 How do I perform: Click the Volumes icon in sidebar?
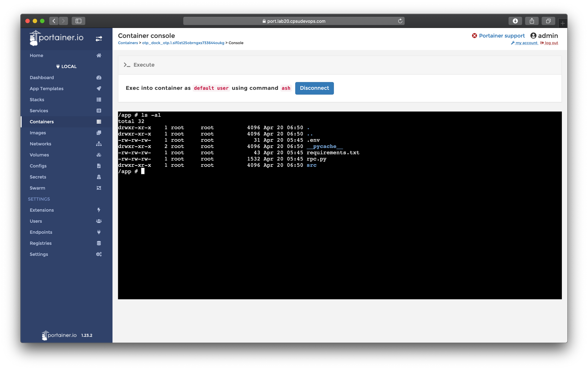(98, 154)
